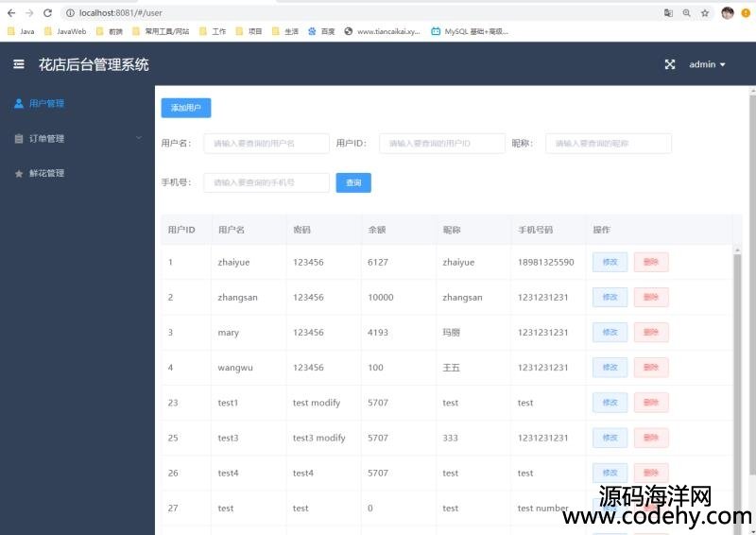Click the translate page icon
Viewport: 756px width, 535px height.
668,13
